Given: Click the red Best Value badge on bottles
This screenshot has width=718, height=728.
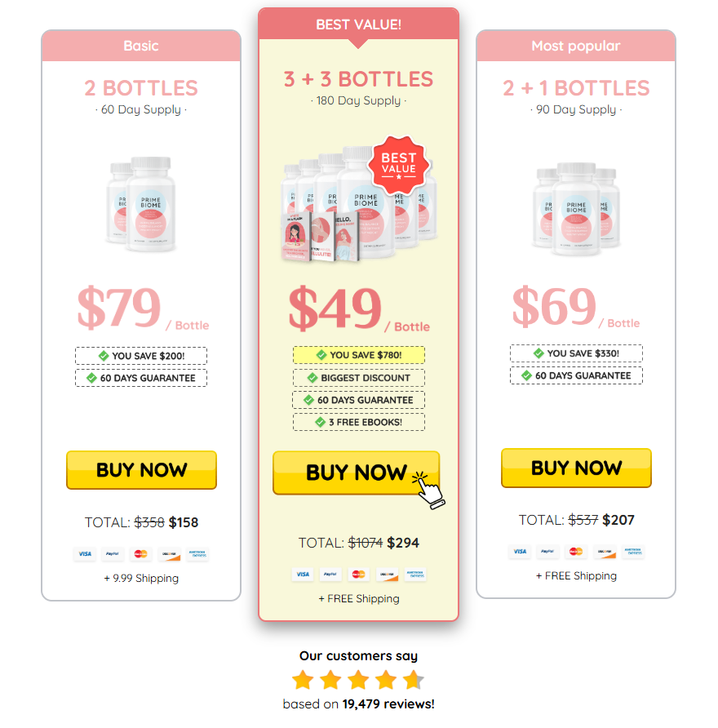Looking at the screenshot, I should click(x=399, y=166).
